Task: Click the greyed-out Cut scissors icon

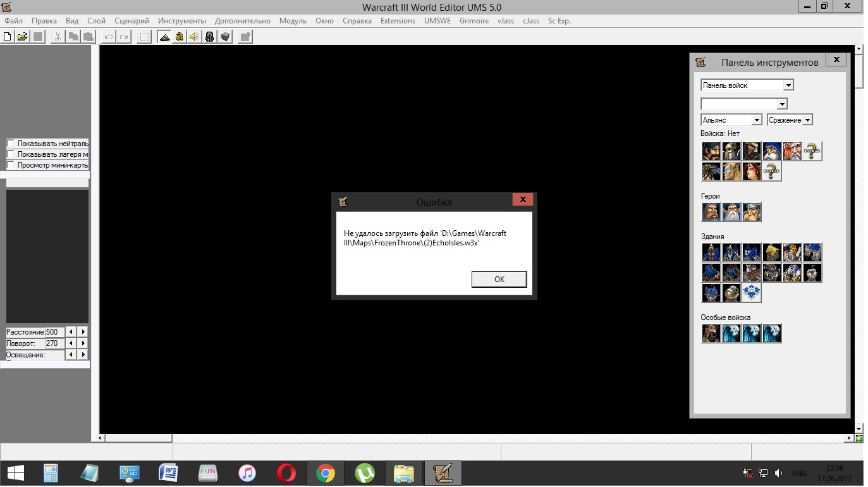Action: pyautogui.click(x=58, y=37)
